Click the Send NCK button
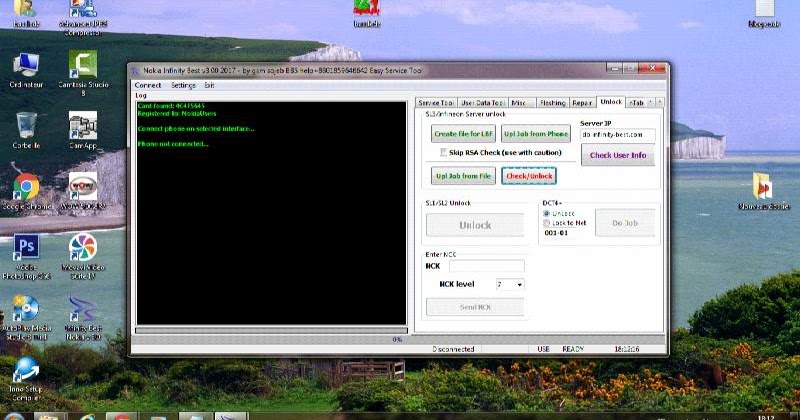Viewport: 800px width, 420px height. coord(475,307)
